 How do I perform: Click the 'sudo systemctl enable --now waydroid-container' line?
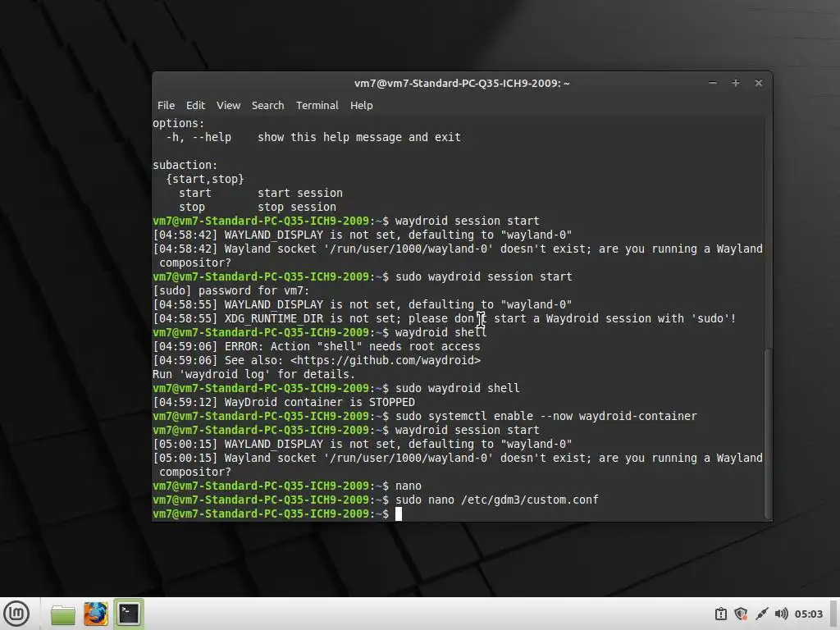tap(546, 416)
